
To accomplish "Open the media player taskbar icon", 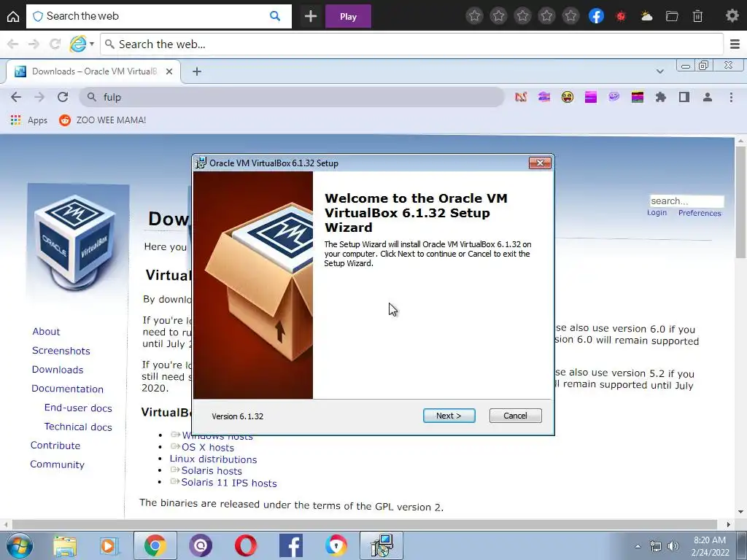I will (x=109, y=545).
